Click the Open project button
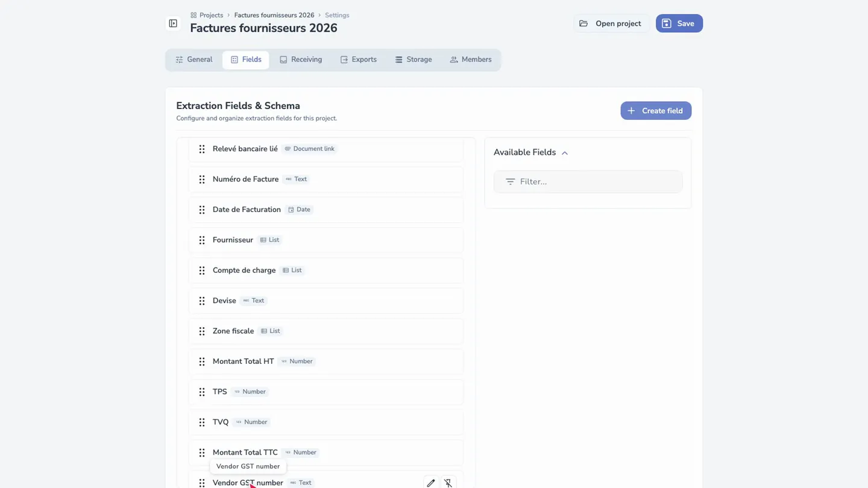 [x=611, y=23]
